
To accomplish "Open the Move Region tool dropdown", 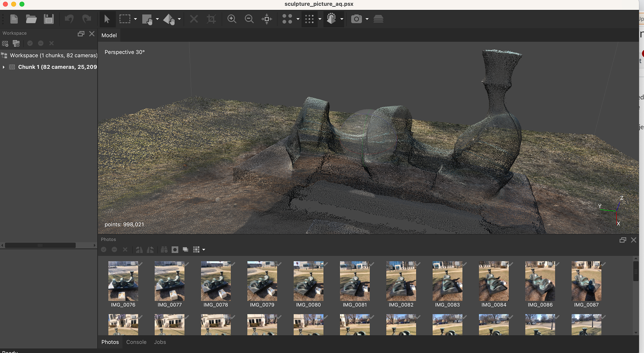I will point(157,19).
